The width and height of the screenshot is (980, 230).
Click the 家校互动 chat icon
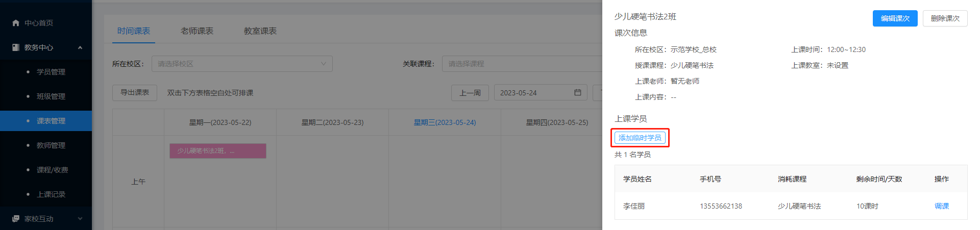point(16,219)
